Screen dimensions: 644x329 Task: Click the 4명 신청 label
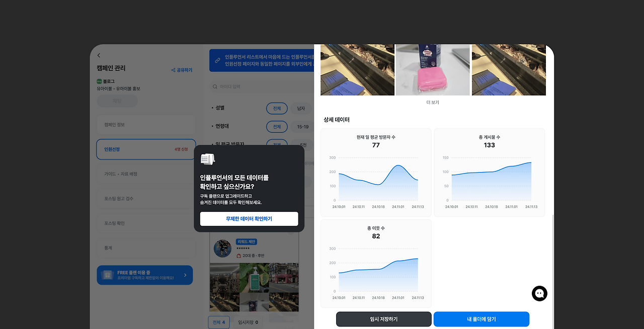tap(181, 149)
